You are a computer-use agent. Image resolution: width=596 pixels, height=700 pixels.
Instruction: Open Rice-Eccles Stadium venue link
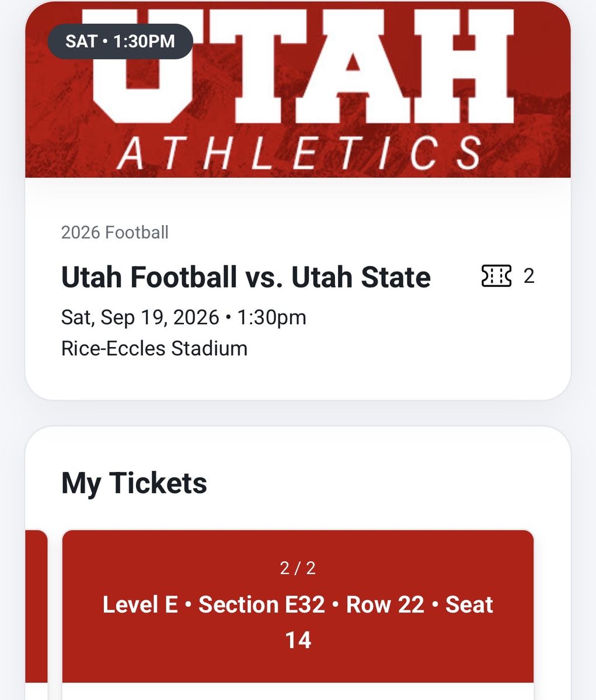coord(154,348)
